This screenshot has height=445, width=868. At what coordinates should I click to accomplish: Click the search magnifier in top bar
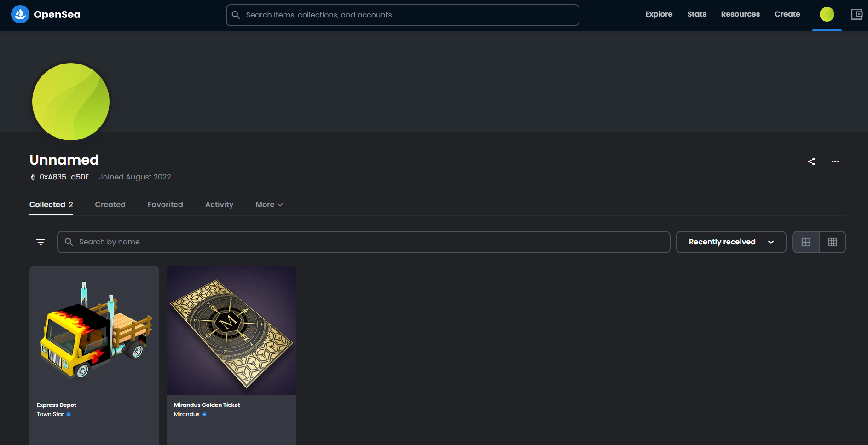click(236, 15)
